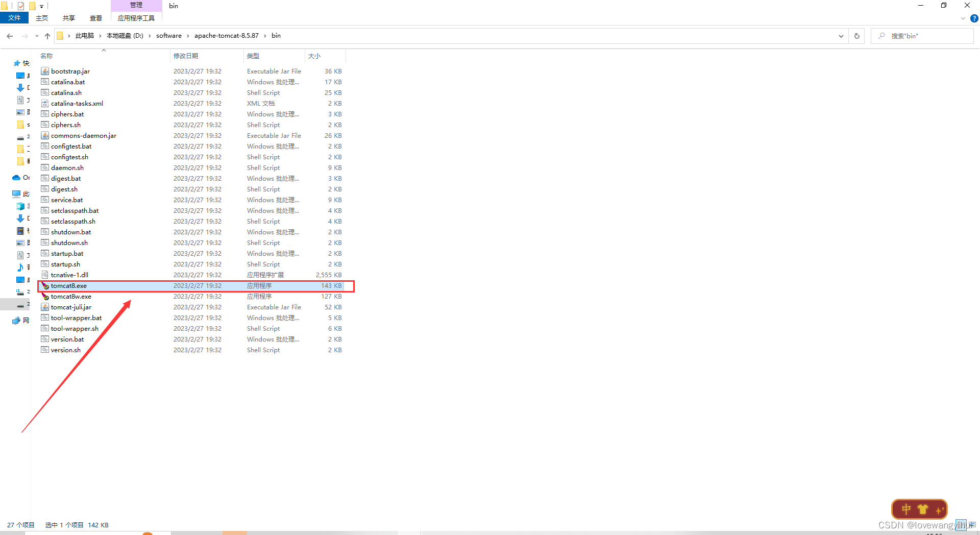
Task: Open the 查看 ribbon tab
Action: 96,18
